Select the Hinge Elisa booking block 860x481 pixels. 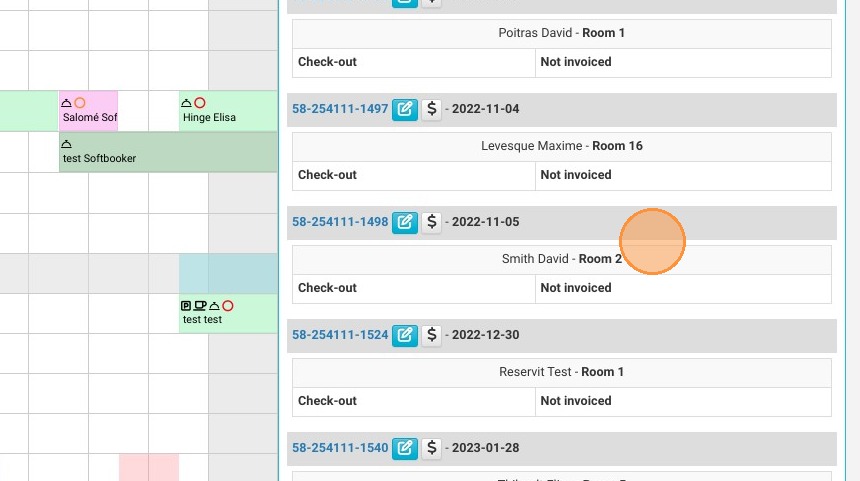click(x=228, y=111)
